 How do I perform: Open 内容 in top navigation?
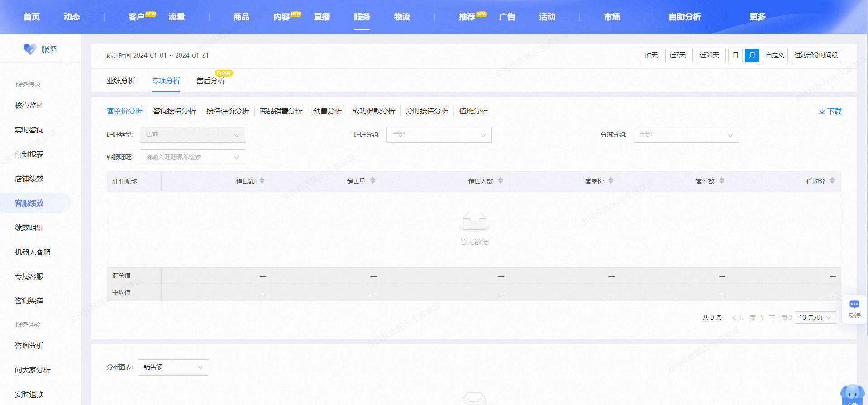tap(281, 17)
